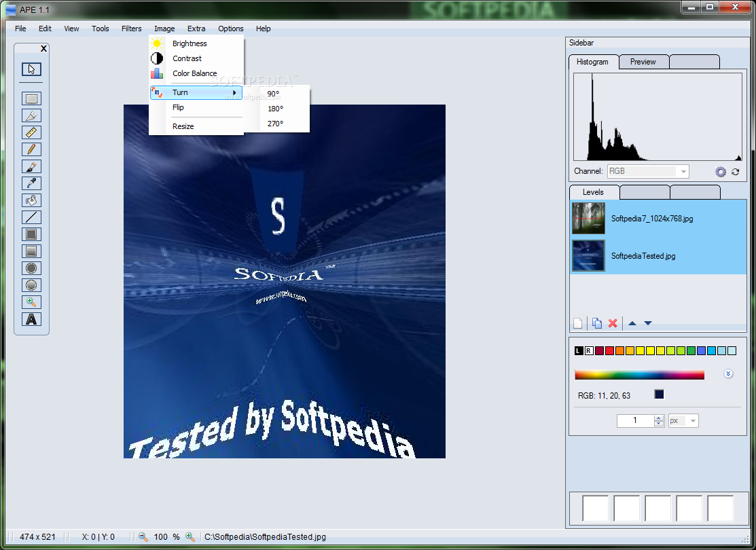Switch to the Preview tab
756x550 pixels.
[643, 62]
